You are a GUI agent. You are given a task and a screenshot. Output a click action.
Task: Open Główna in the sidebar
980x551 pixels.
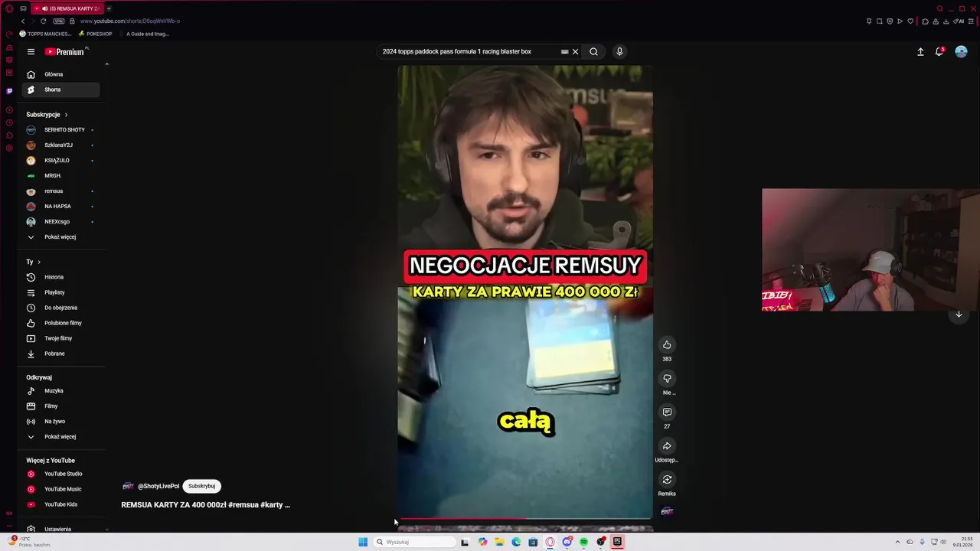click(61, 74)
